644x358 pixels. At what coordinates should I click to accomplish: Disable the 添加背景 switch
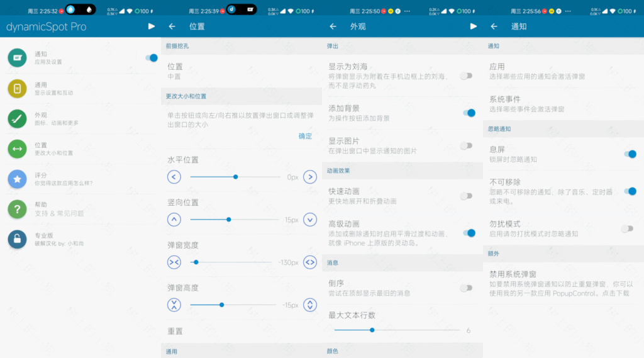pos(469,113)
